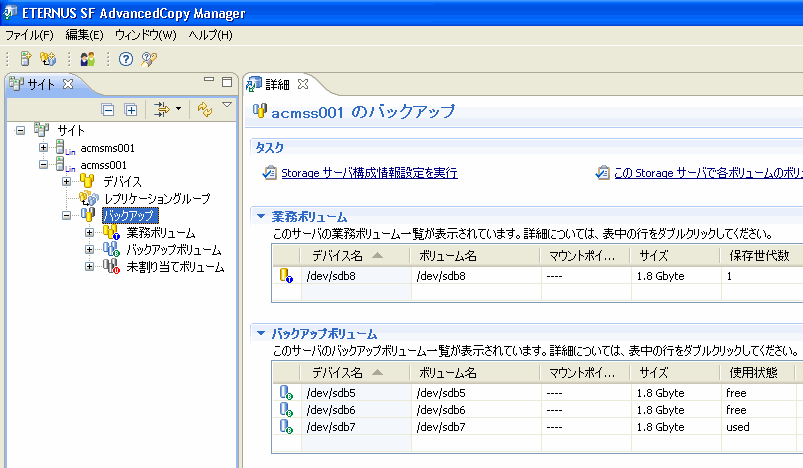Open the site panel view menu dropdown triangle
The image size is (803, 468).
coord(227,105)
